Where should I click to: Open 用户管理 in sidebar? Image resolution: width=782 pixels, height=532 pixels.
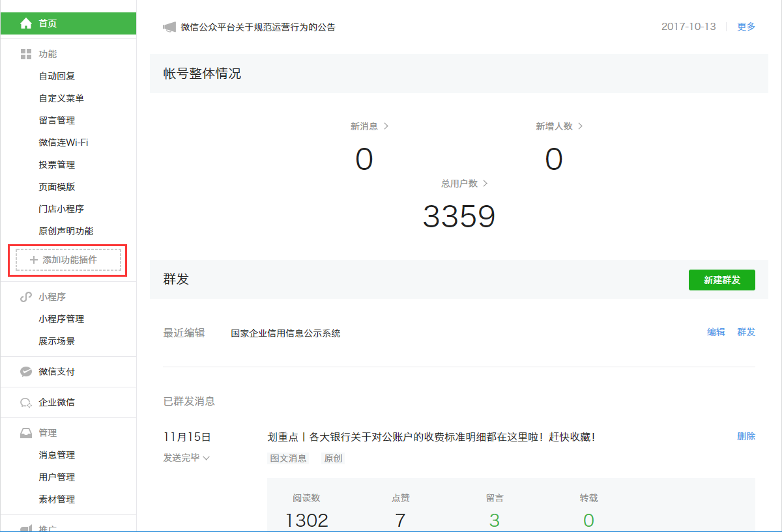pos(57,477)
